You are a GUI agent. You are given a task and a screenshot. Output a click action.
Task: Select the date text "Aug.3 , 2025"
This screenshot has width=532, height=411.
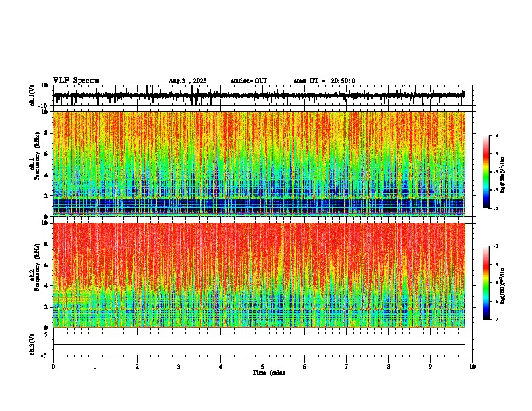(187, 81)
